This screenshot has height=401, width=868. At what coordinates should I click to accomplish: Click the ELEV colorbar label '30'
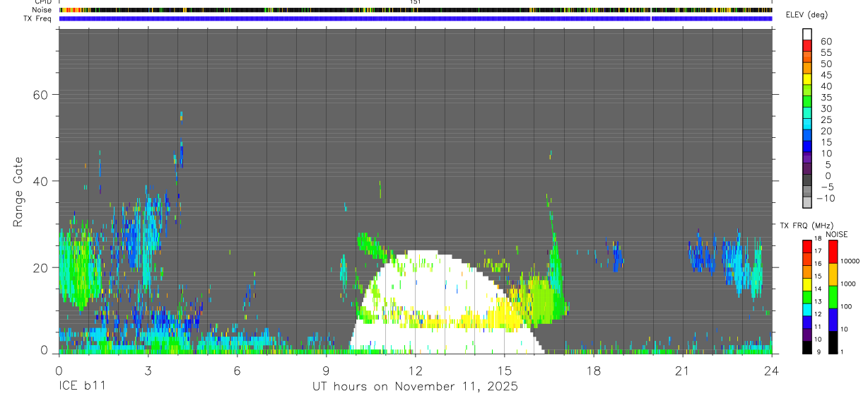(x=825, y=109)
